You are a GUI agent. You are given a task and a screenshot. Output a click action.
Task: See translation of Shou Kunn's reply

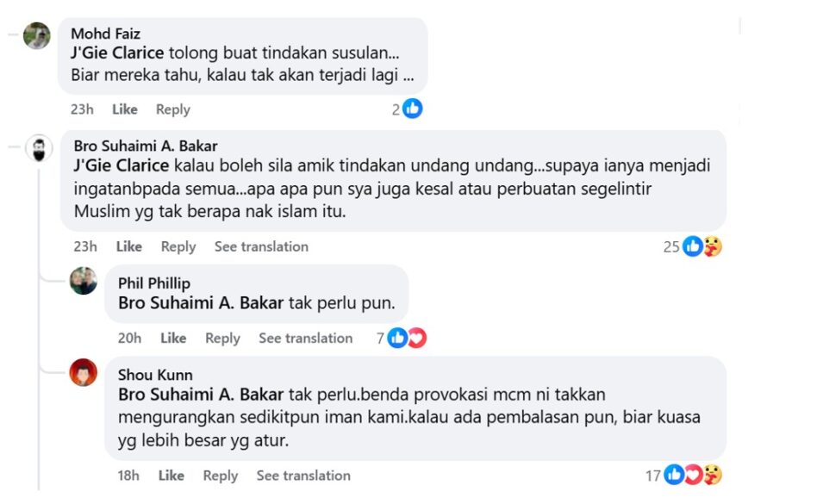tap(303, 476)
